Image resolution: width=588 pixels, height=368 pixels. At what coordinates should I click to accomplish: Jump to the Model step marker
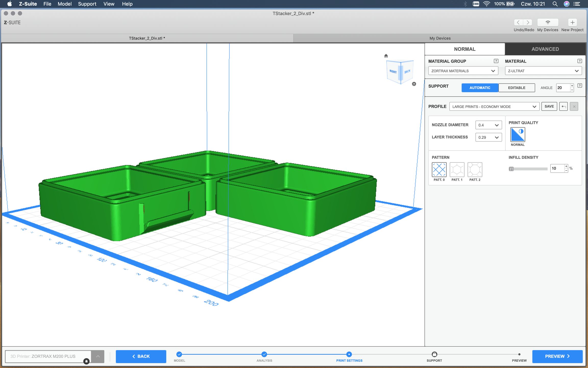click(179, 354)
